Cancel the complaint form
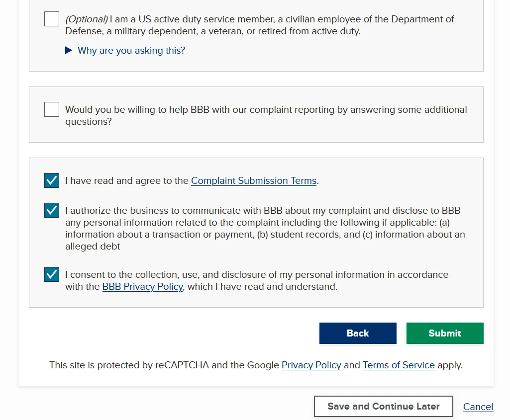This screenshot has width=510, height=420. tap(478, 407)
